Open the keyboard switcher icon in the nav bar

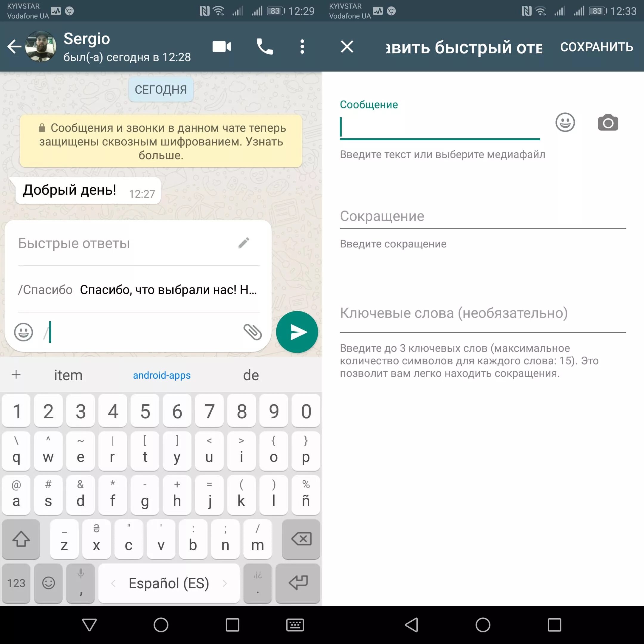[295, 625]
